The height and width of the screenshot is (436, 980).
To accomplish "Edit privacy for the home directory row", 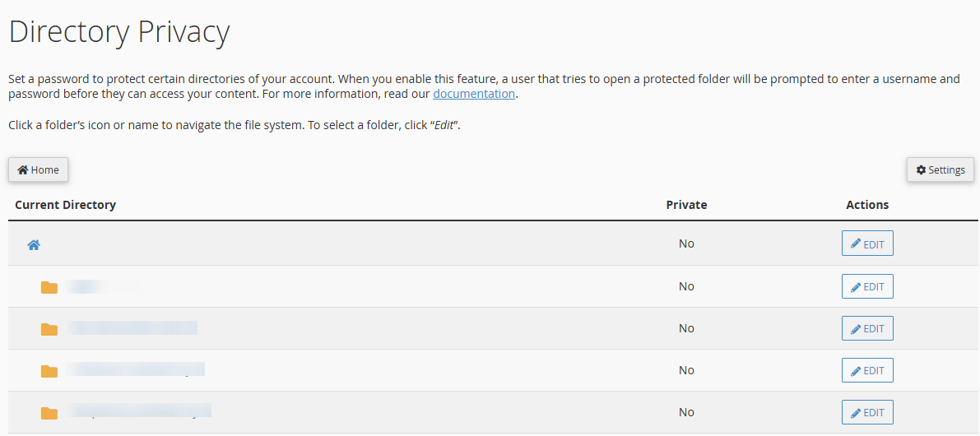I will pos(867,244).
